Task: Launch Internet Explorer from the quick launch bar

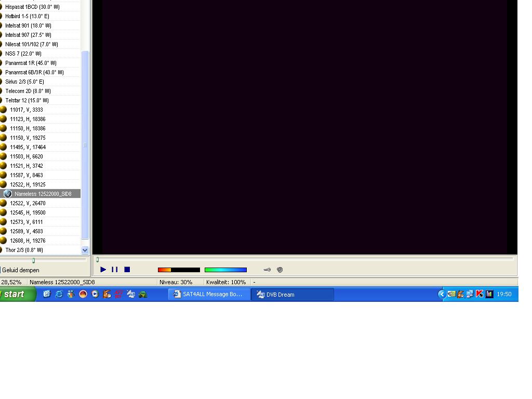Action: pyautogui.click(x=59, y=294)
